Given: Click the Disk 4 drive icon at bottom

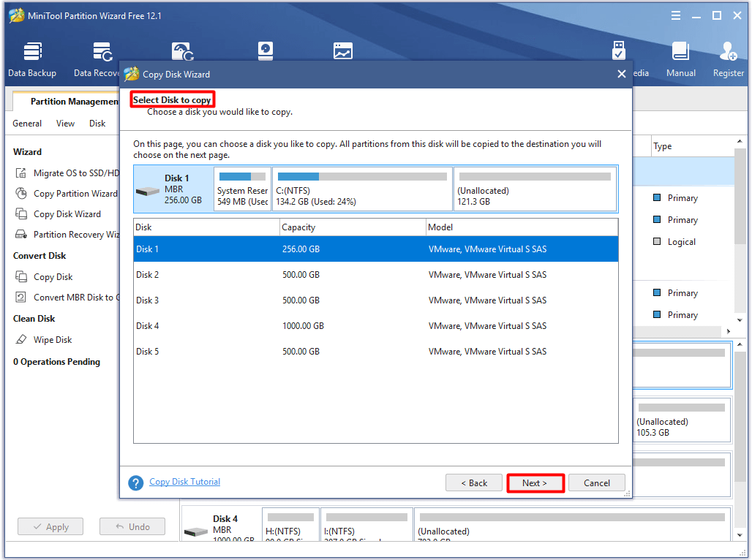Looking at the screenshot, I should click(x=196, y=532).
